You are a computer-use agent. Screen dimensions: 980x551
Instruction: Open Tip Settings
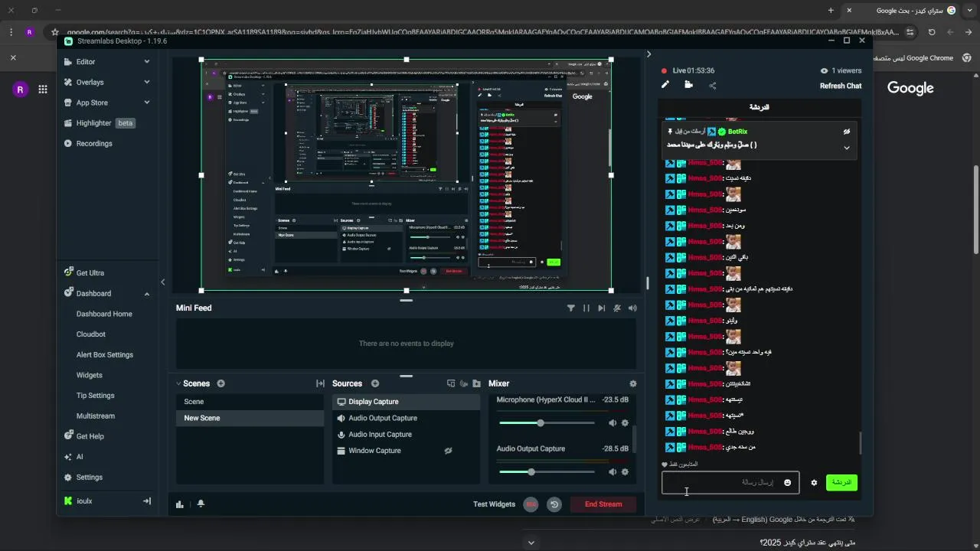96,396
